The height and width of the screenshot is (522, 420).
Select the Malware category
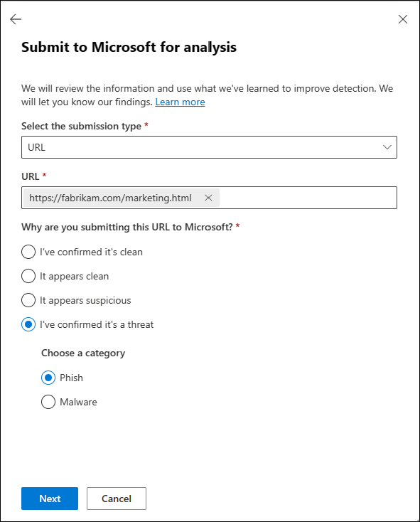click(x=48, y=402)
